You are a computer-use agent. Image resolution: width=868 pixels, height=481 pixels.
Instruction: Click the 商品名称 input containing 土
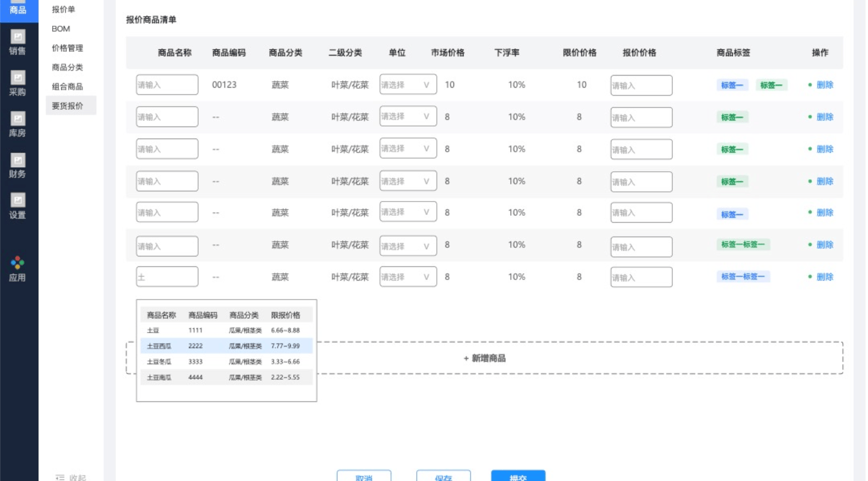pos(167,277)
